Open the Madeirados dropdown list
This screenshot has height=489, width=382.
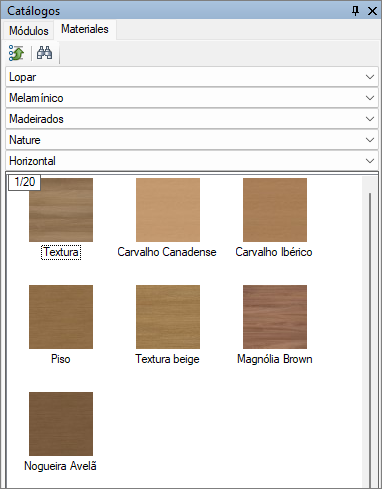[x=192, y=119]
